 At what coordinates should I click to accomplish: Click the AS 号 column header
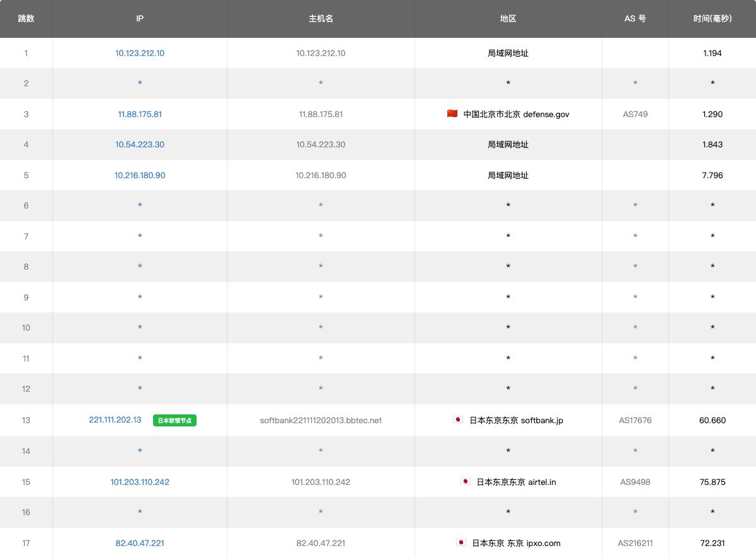635,19
